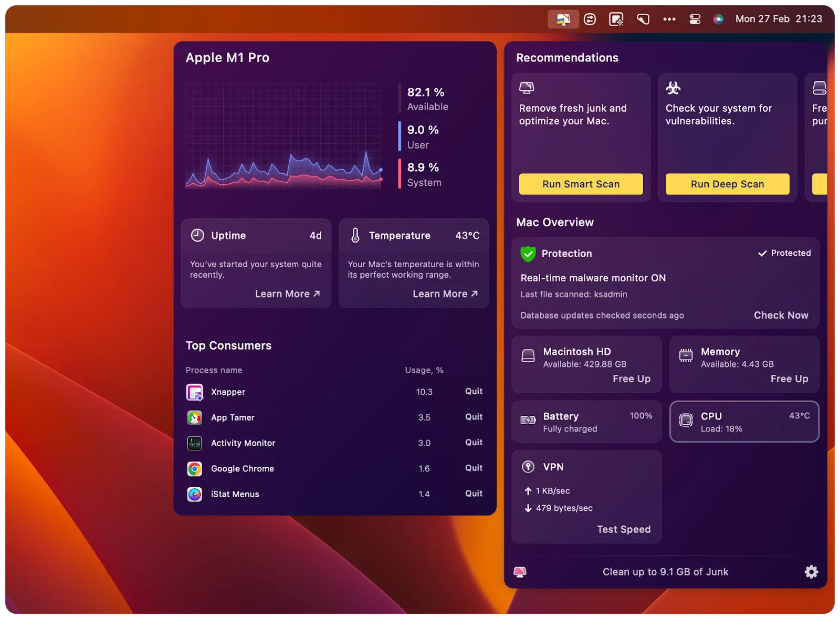The image size is (840, 619).
Task: Open CleanMyMac app via bottom-left icon
Action: tap(520, 572)
